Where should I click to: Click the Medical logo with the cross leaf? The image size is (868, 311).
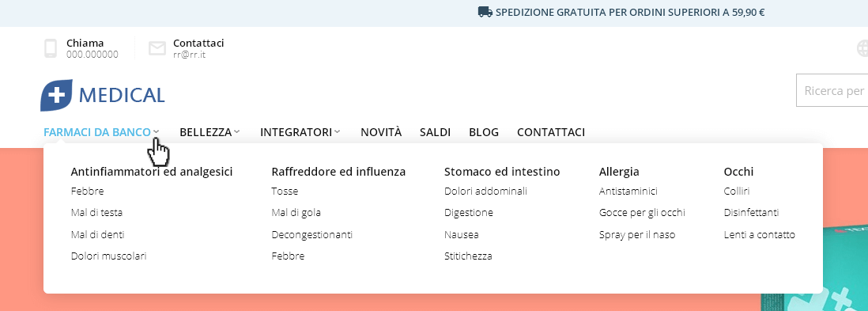pyautogui.click(x=103, y=95)
